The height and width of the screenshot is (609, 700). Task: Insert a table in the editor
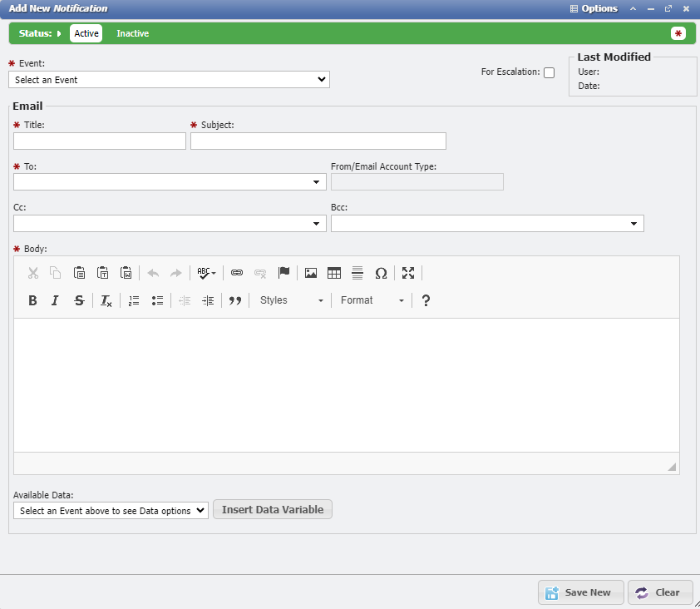[334, 273]
